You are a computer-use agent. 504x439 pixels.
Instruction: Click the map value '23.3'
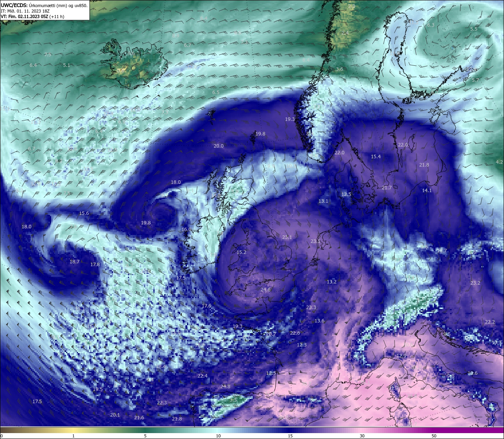click(311, 307)
